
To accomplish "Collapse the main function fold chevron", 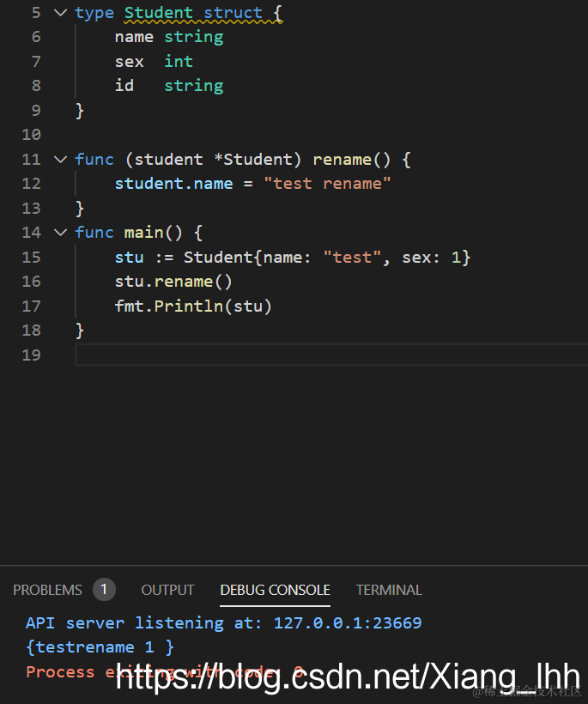I will click(60, 233).
